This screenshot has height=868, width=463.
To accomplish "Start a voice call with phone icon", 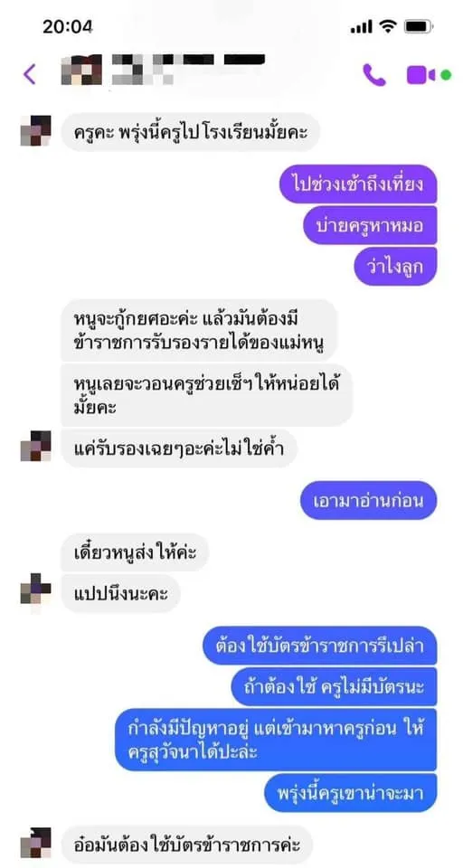I will (374, 74).
